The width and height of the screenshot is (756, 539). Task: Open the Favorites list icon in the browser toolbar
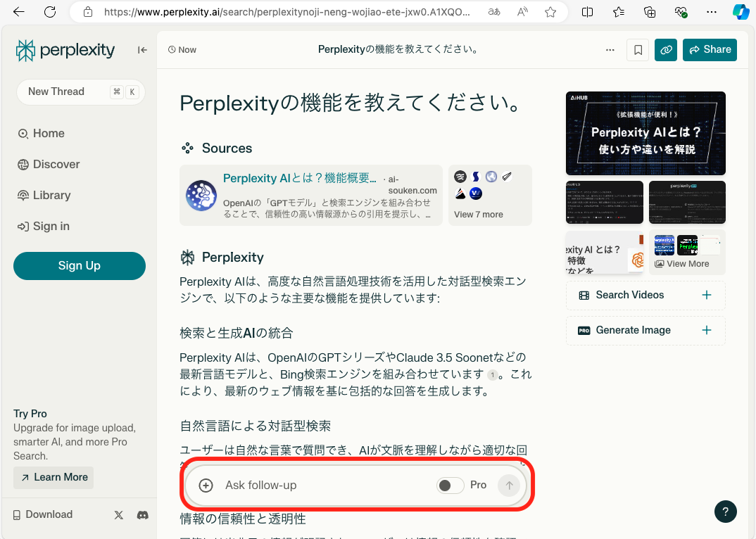pyautogui.click(x=619, y=12)
